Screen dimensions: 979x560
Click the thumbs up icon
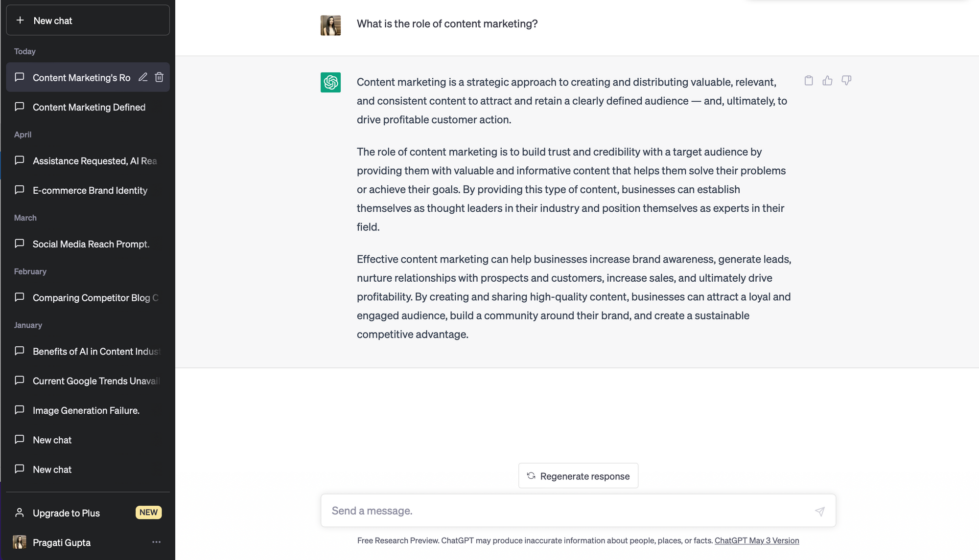(x=827, y=80)
